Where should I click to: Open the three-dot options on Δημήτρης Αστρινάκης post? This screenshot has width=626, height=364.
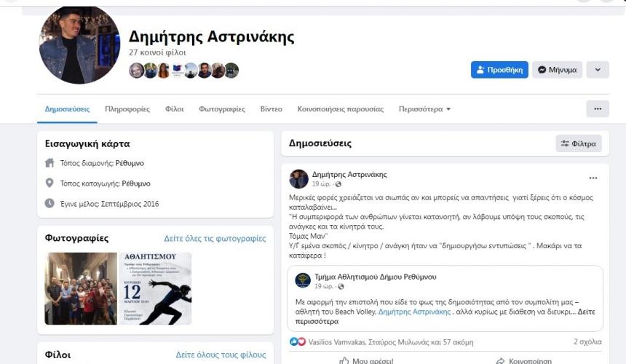tap(593, 178)
